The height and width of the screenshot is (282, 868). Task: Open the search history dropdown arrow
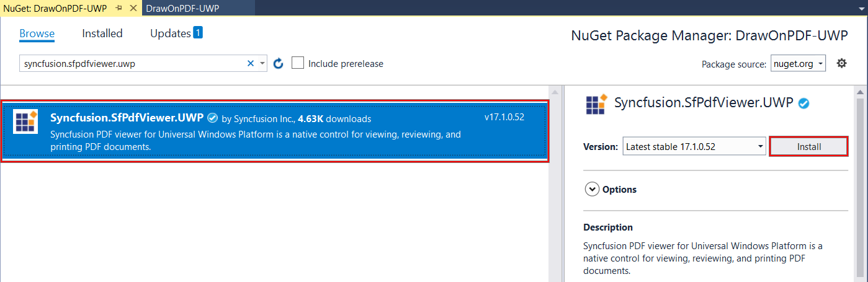coord(262,63)
